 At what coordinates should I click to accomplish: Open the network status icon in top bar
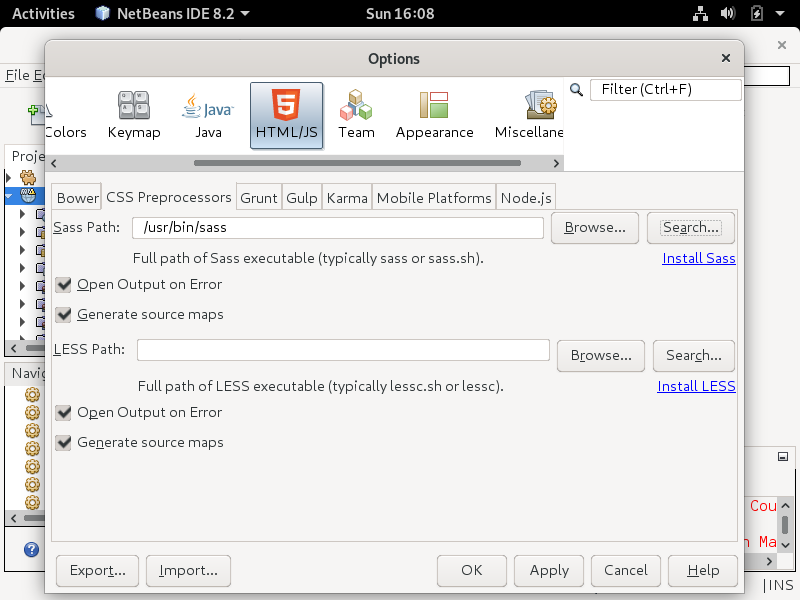[x=700, y=14]
